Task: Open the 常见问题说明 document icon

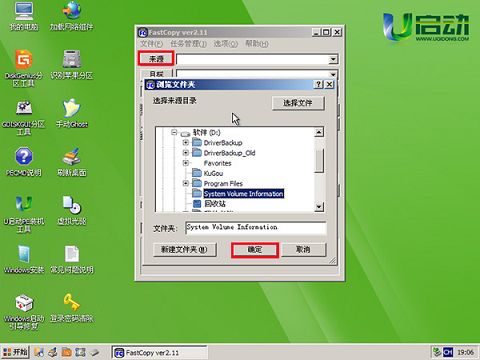Action: [71, 259]
